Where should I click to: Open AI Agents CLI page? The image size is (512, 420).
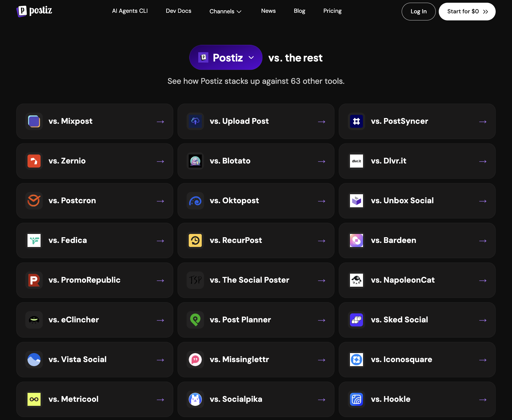(x=130, y=11)
